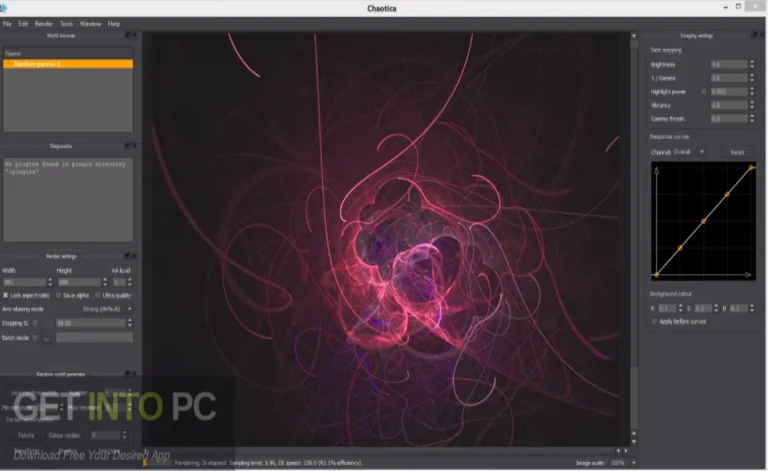Close the Imaging settings panel

coord(761,35)
